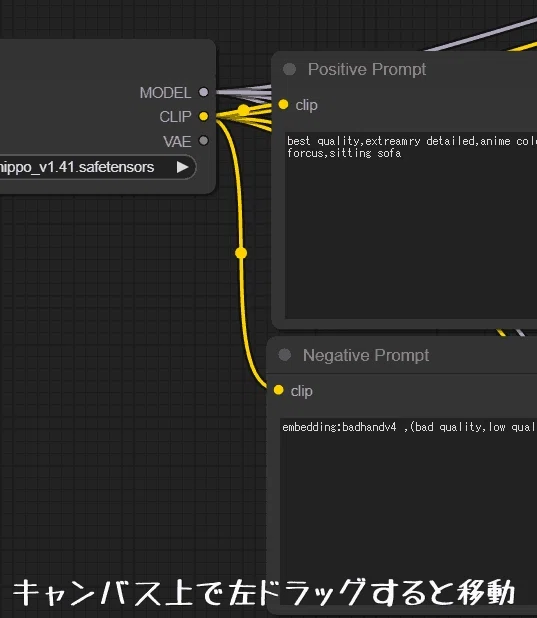Open the safetensors checkpoint selector
This screenshot has width=537, height=618.
97,167
